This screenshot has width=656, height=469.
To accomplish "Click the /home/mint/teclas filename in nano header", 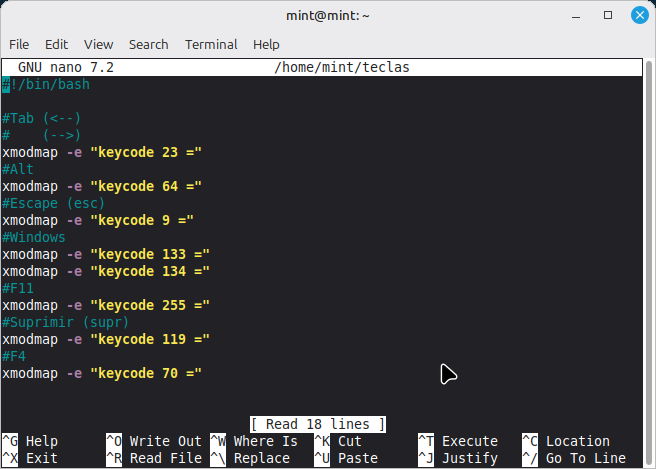I will 341,67.
